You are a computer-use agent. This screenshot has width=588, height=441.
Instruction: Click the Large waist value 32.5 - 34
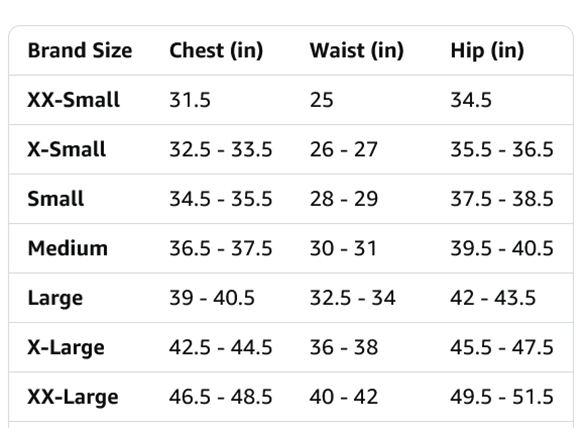click(x=352, y=298)
